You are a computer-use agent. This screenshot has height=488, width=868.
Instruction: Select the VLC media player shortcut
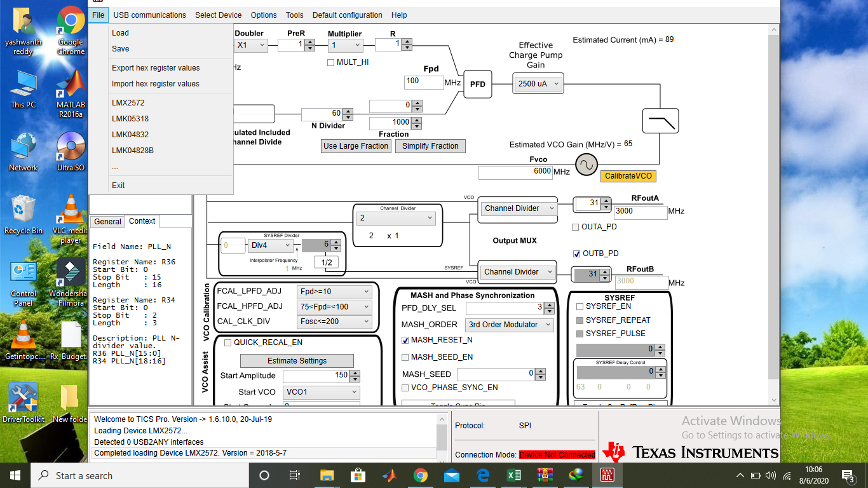coord(71,219)
